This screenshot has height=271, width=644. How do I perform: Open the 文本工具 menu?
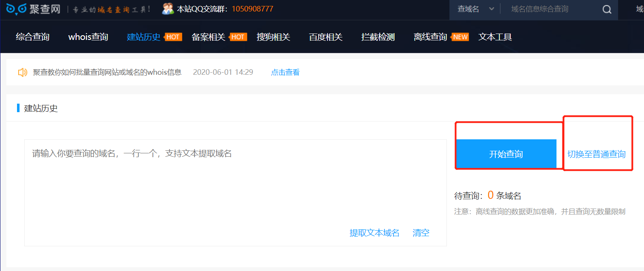coord(495,37)
